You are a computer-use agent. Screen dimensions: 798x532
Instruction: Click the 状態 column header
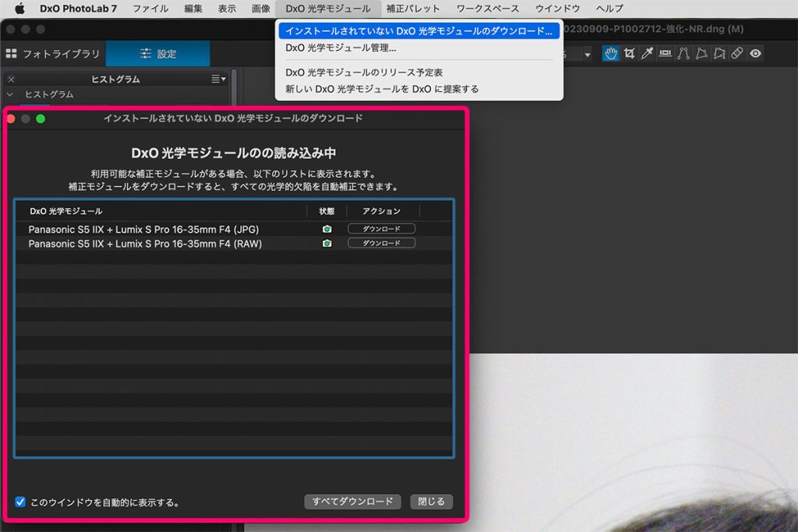coord(327,211)
